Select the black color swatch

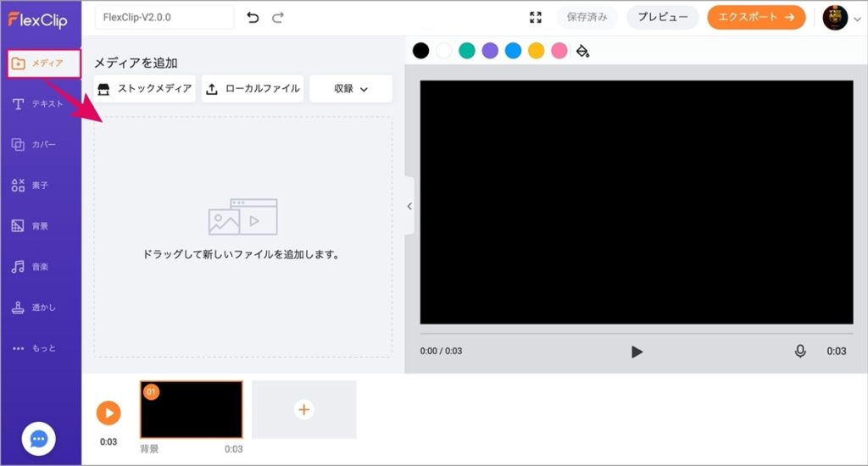[x=420, y=51]
